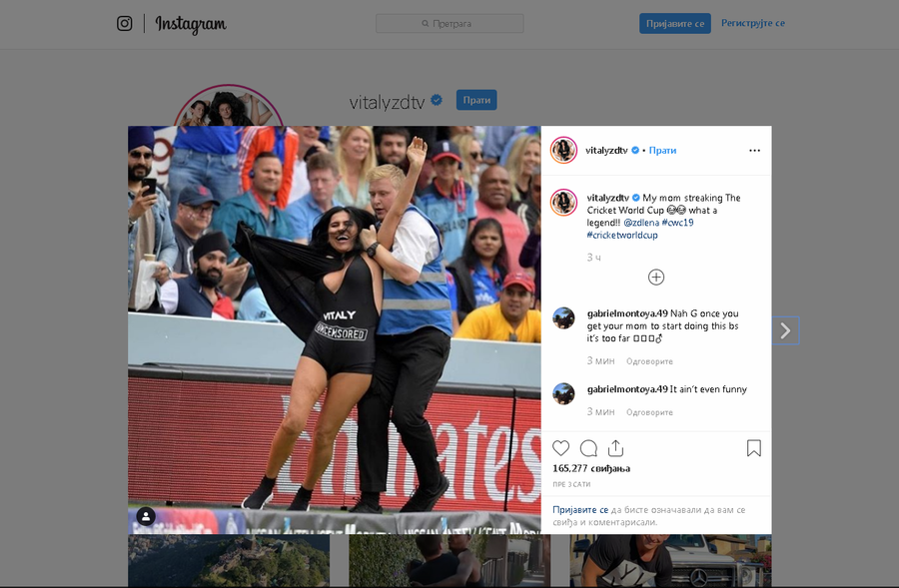Load more comments with plus circle
The width and height of the screenshot is (899, 588).
pos(656,278)
